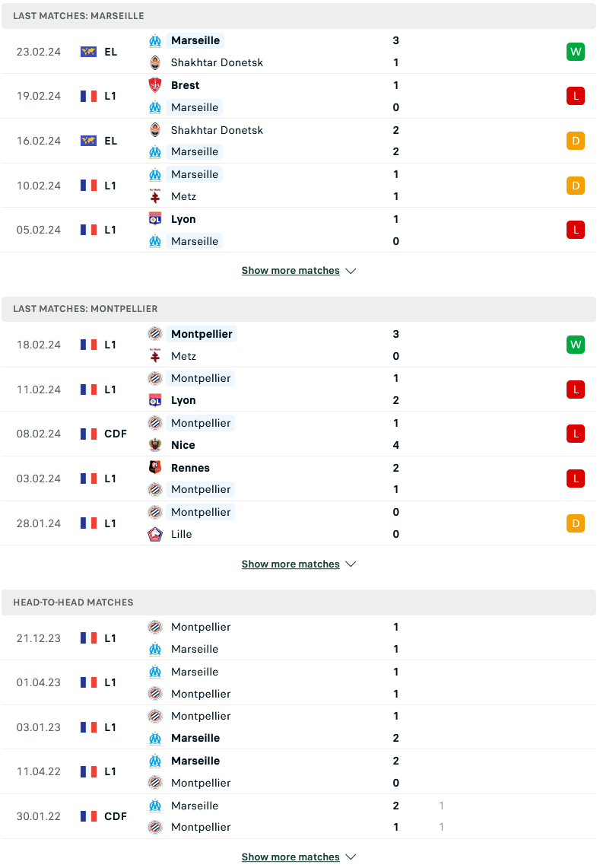600x868 pixels.
Task: Expand the head-to-head matches list
Action: click(x=299, y=857)
